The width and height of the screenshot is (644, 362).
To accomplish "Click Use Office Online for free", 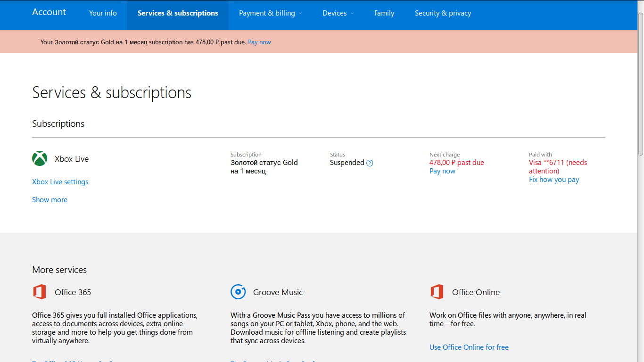I will (469, 347).
